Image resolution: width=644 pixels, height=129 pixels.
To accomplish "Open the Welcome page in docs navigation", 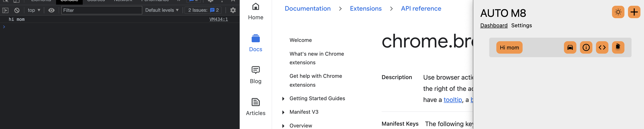I will [300, 40].
